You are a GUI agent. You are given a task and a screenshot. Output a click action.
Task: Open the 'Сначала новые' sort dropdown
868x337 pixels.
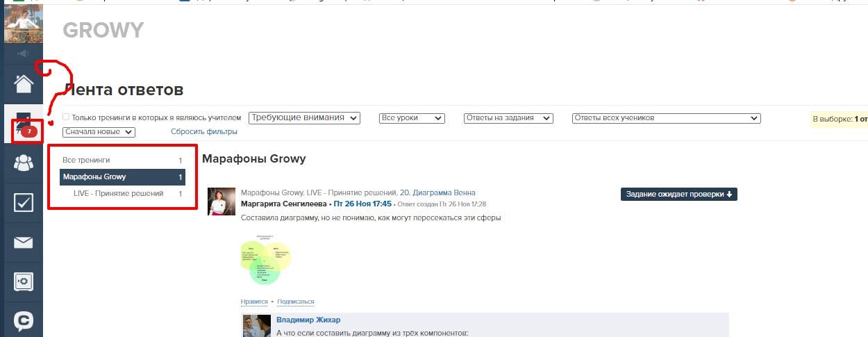click(x=99, y=132)
